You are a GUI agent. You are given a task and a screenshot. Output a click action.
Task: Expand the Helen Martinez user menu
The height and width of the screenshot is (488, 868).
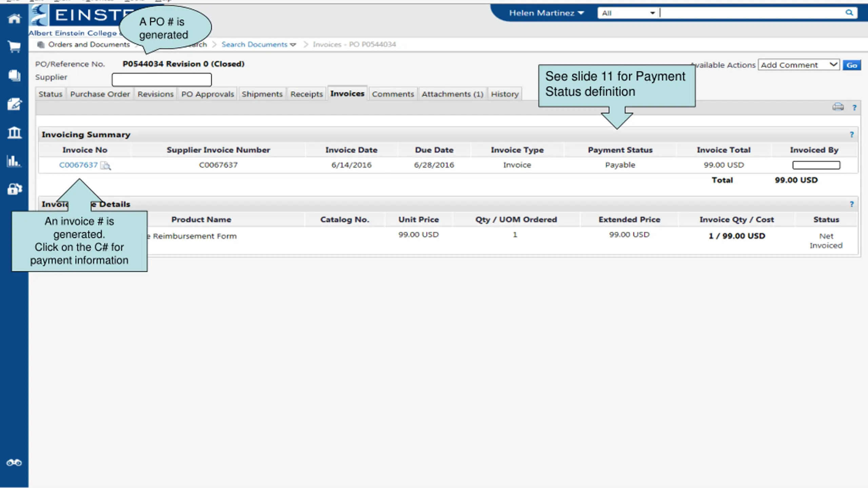click(546, 13)
